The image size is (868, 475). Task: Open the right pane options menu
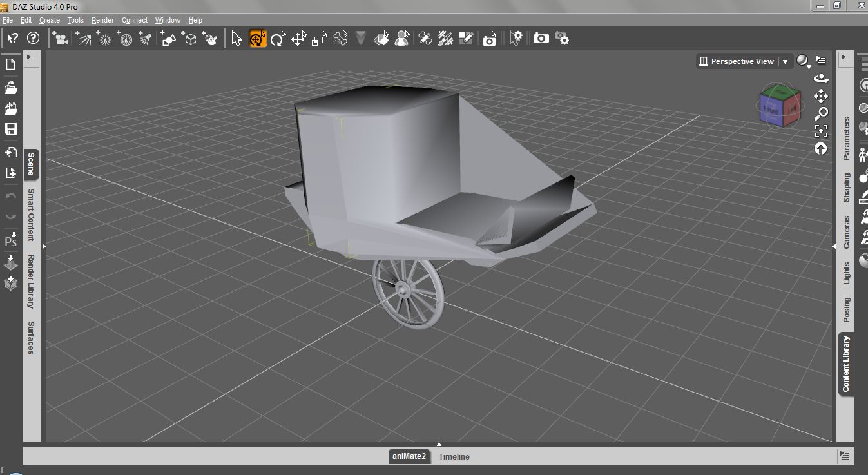[846, 60]
